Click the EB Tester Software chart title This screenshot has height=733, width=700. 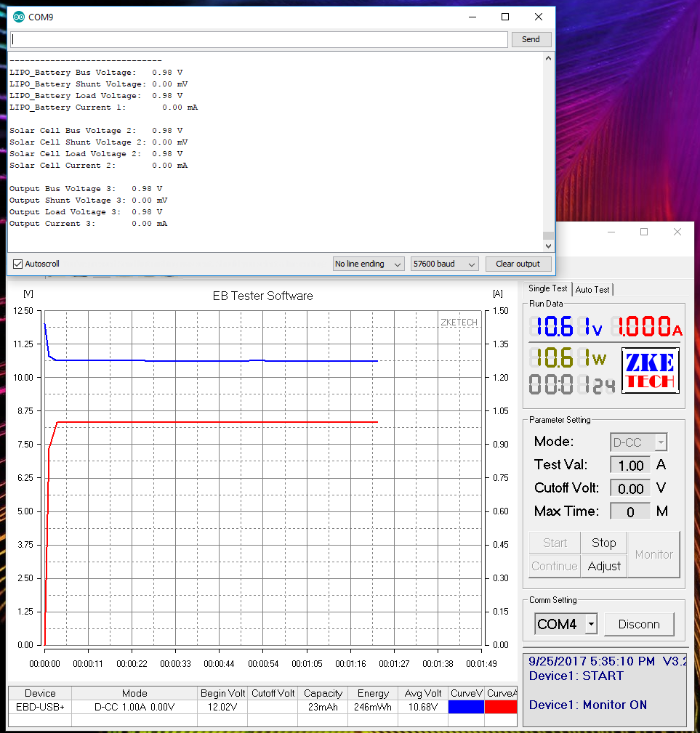pyautogui.click(x=263, y=296)
